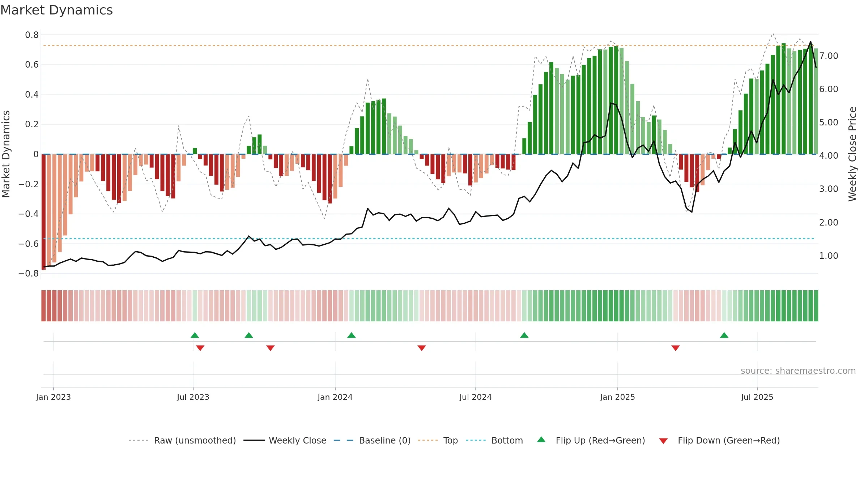Click the Market Dynamics left axis title
This screenshot has height=488, width=868.
(6, 154)
